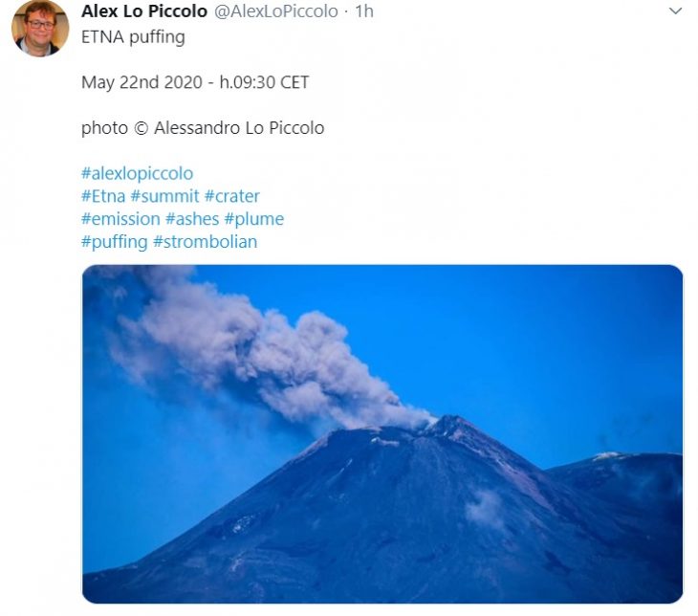
Task: Open the #ashes hashtag
Action: [x=192, y=219]
